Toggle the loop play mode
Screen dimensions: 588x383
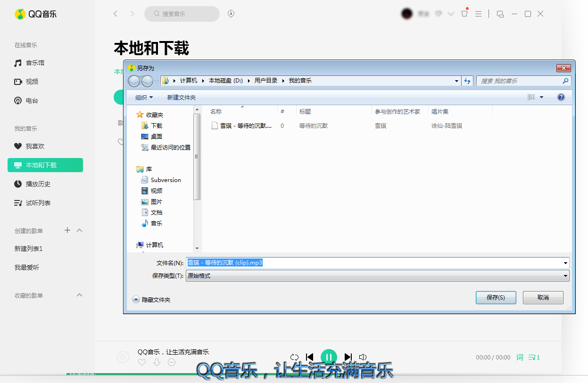(294, 357)
